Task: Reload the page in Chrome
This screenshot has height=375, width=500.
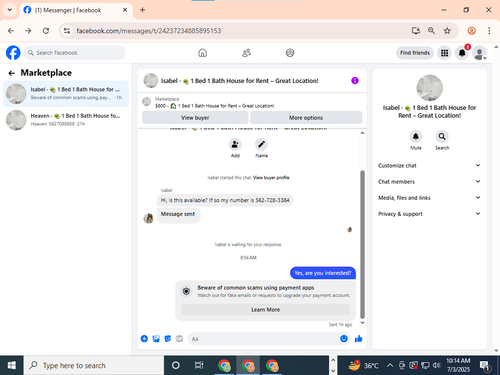Action: (46, 31)
